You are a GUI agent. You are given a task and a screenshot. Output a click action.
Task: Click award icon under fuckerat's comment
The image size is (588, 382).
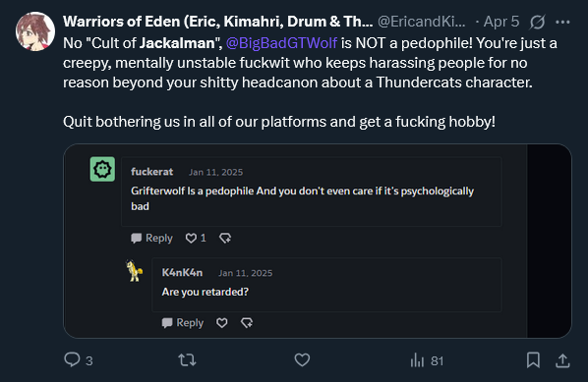225,239
